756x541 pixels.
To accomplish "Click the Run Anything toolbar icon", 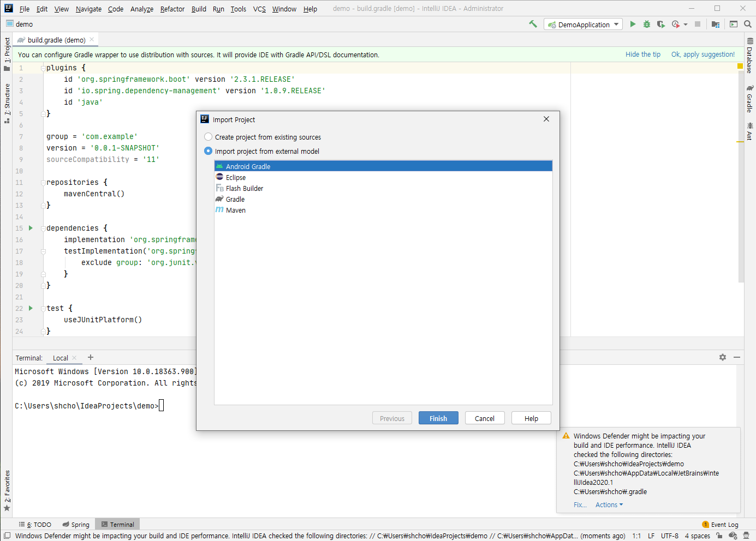I will tap(734, 24).
